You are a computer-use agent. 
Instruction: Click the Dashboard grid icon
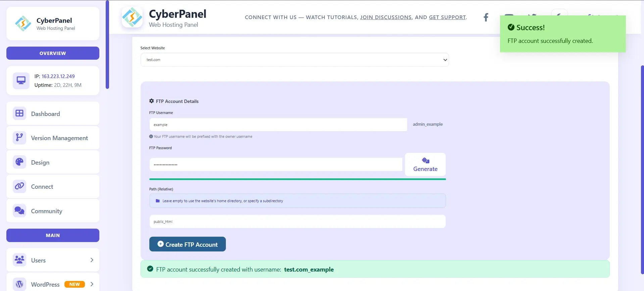coord(19,113)
